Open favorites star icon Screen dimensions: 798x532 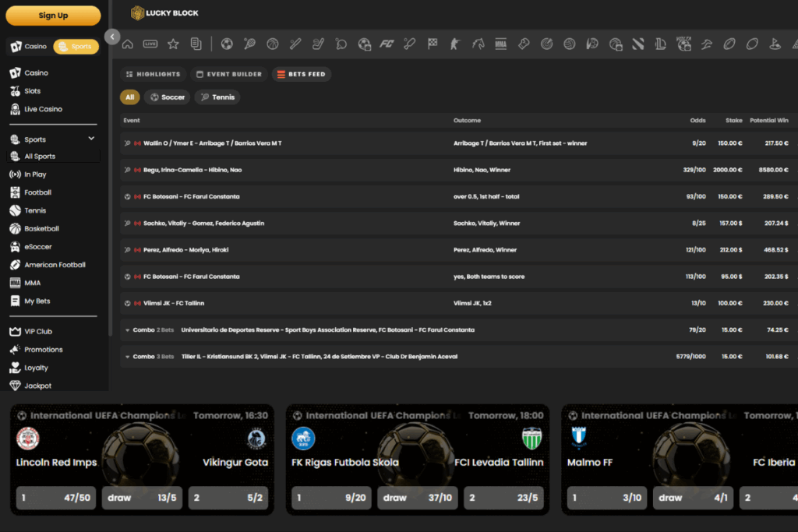coord(173,44)
